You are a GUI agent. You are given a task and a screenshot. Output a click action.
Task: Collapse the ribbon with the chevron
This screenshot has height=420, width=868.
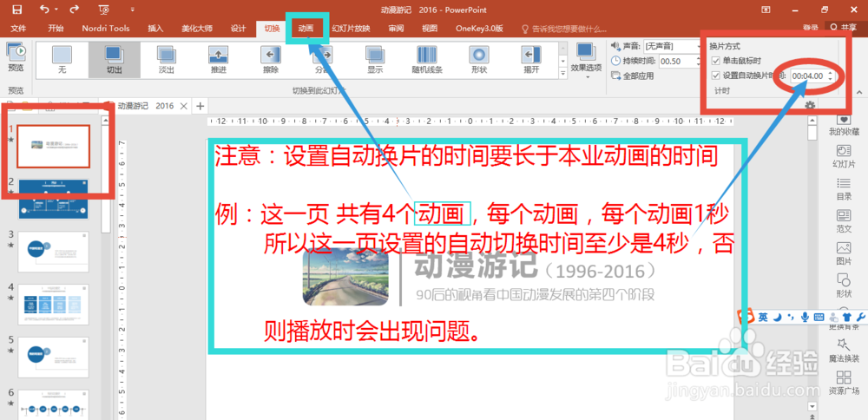coord(859,92)
